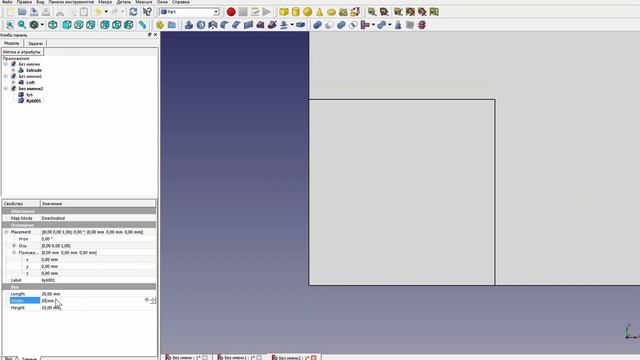Open the draw style dropdown arrow

pos(42,25)
